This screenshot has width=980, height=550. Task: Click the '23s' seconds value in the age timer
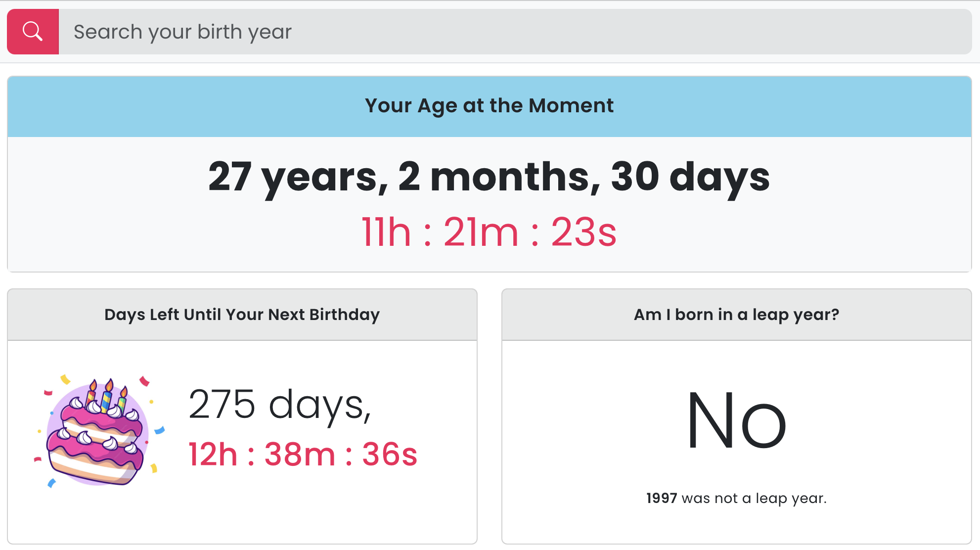click(x=584, y=232)
